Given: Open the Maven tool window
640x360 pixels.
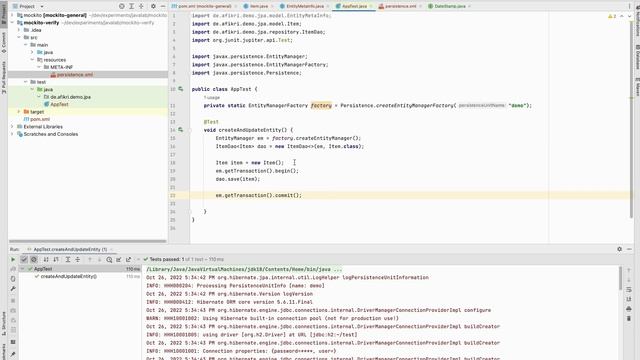Looking at the screenshot, I should (x=637, y=87).
